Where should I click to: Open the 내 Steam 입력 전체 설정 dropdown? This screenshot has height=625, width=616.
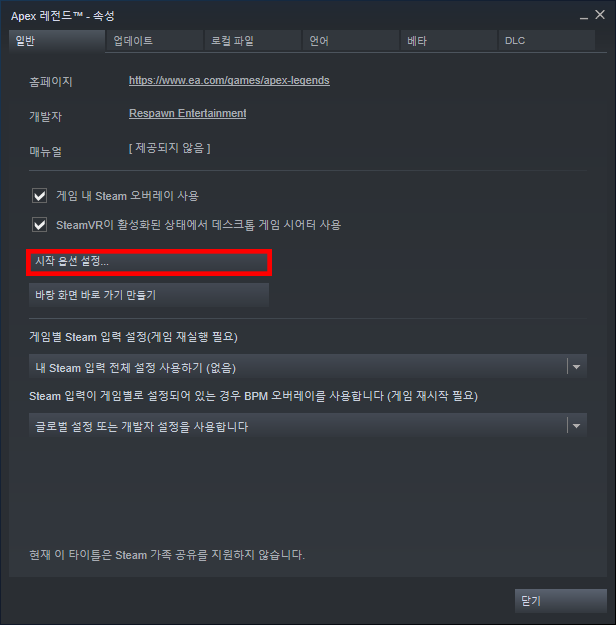point(308,367)
